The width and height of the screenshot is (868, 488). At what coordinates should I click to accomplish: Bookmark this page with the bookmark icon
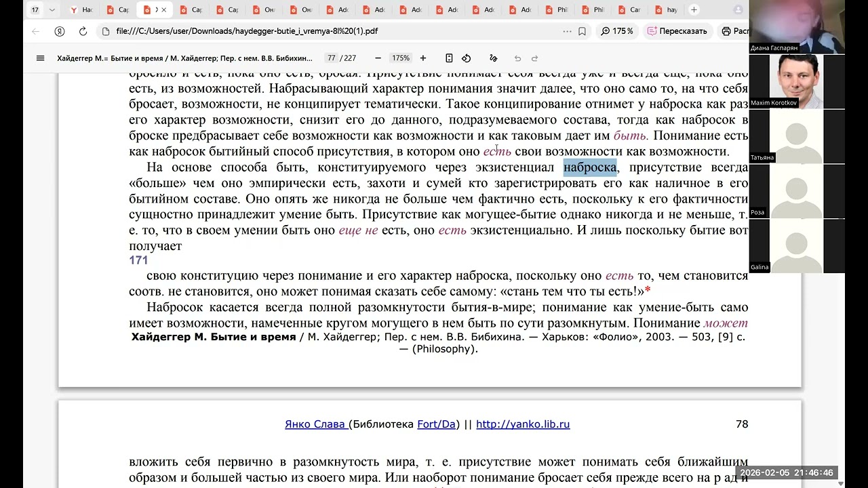[x=582, y=31]
